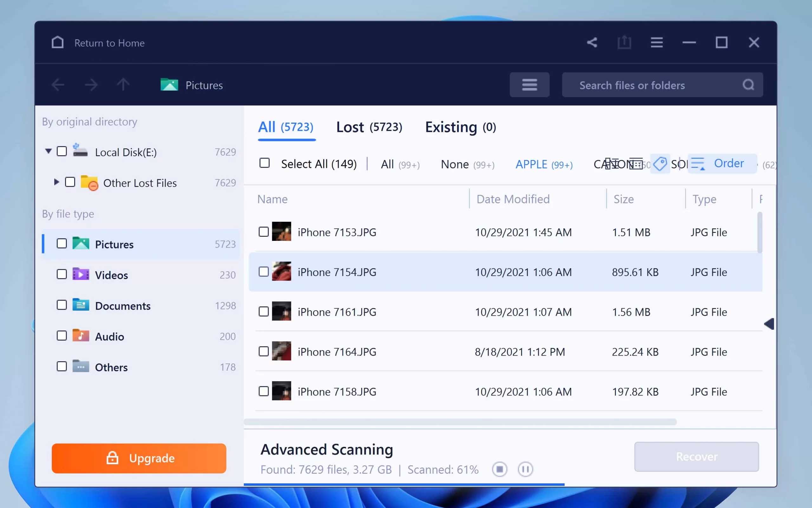Collapse the Local Disk(E:) tree node
812x508 pixels.
[x=49, y=151]
